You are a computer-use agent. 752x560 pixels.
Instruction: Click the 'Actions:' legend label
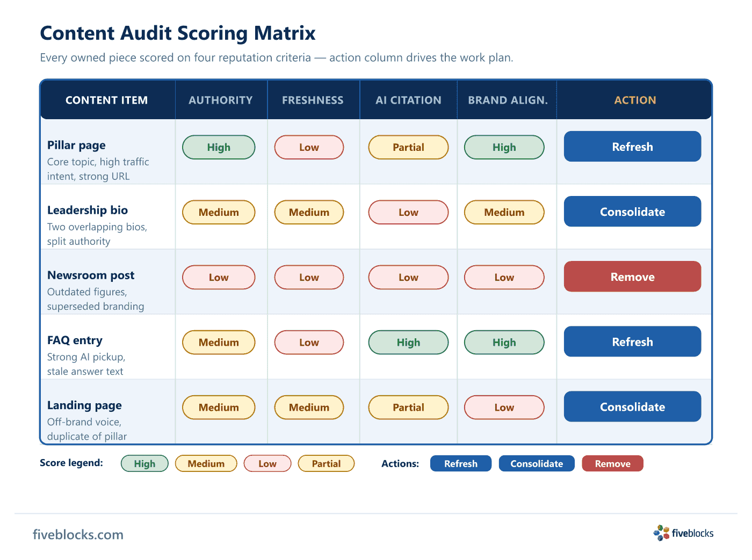tap(400, 464)
